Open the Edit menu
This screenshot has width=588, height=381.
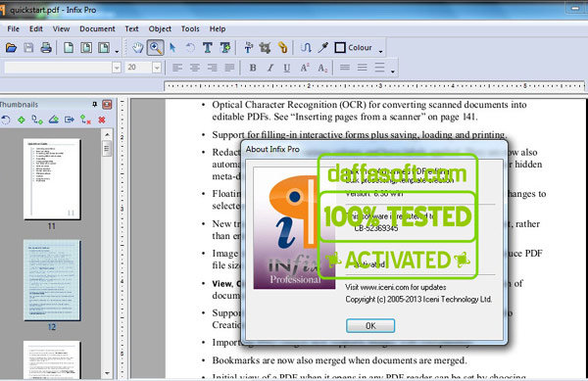coord(36,28)
